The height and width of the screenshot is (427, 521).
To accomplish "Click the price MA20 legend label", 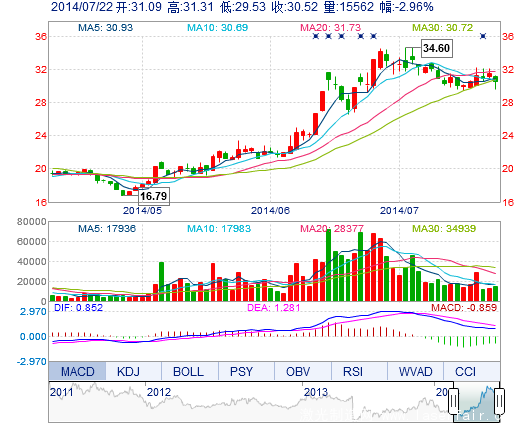I will coord(330,27).
